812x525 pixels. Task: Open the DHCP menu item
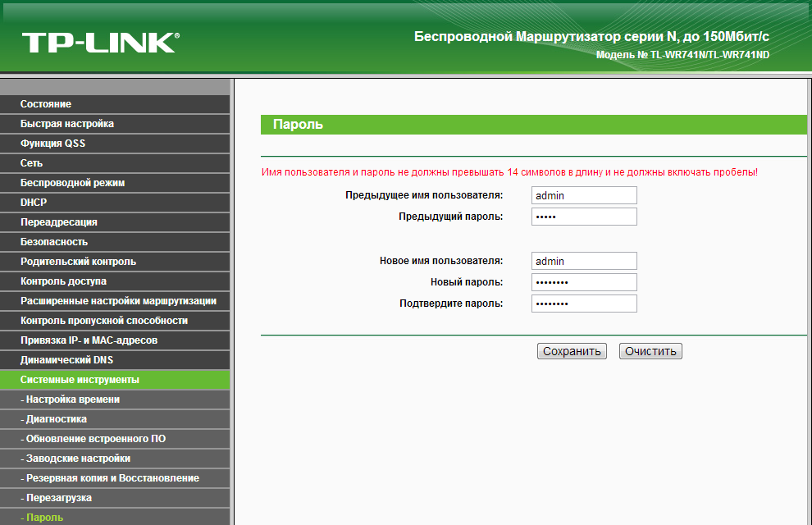tap(115, 203)
